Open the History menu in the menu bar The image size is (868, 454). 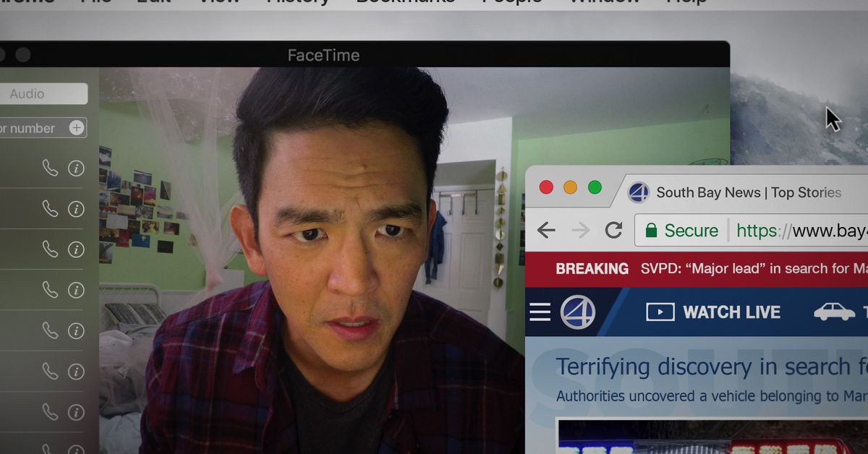pyautogui.click(x=297, y=3)
